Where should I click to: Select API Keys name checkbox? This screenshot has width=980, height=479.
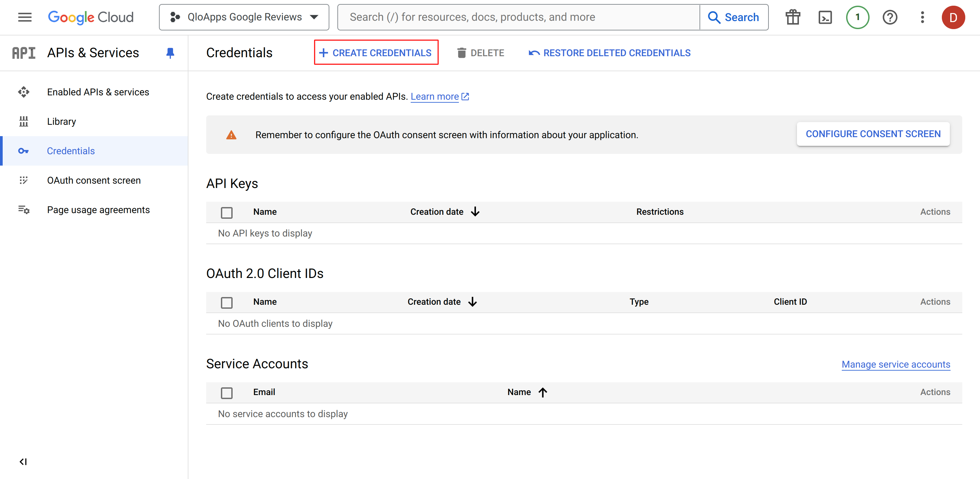point(227,212)
